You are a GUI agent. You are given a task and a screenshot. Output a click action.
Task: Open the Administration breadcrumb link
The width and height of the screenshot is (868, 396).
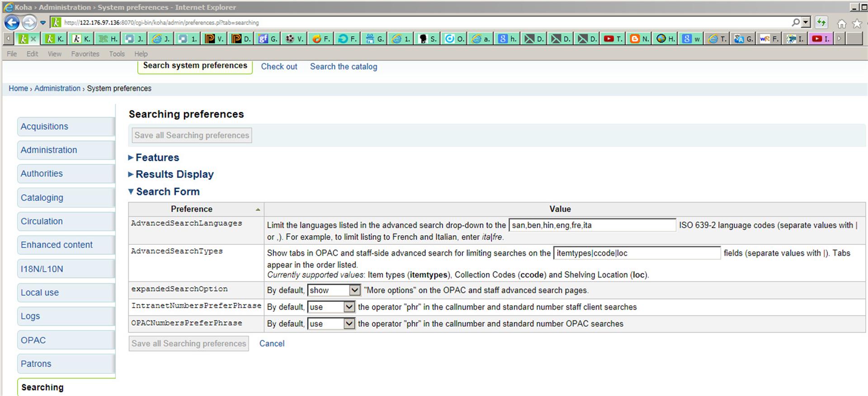pyautogui.click(x=57, y=88)
